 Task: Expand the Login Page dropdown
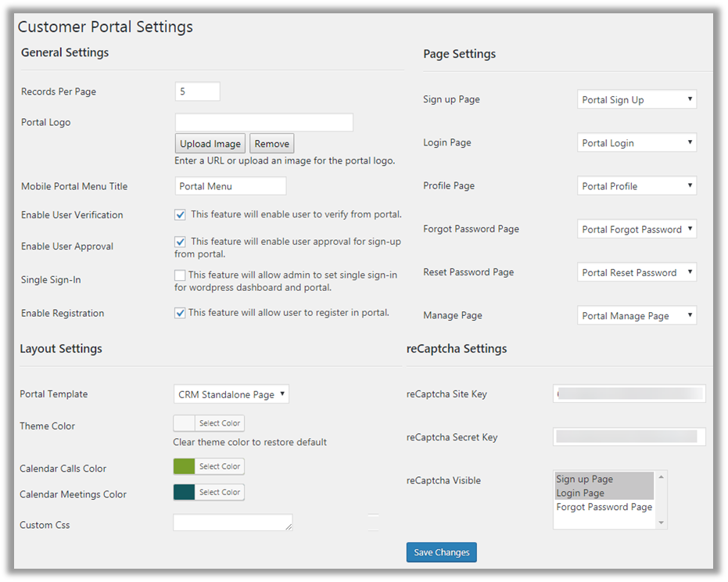coord(637,143)
